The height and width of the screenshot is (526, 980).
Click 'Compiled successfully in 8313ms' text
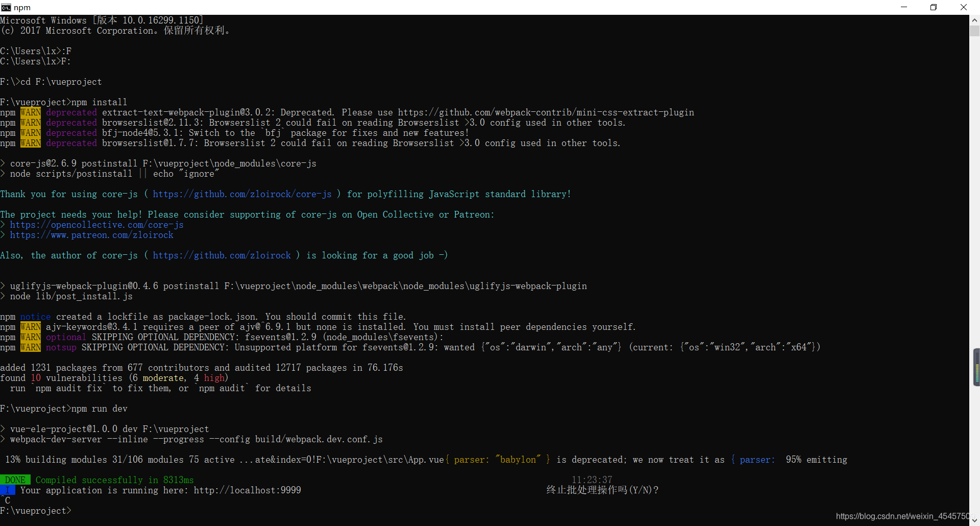click(115, 480)
